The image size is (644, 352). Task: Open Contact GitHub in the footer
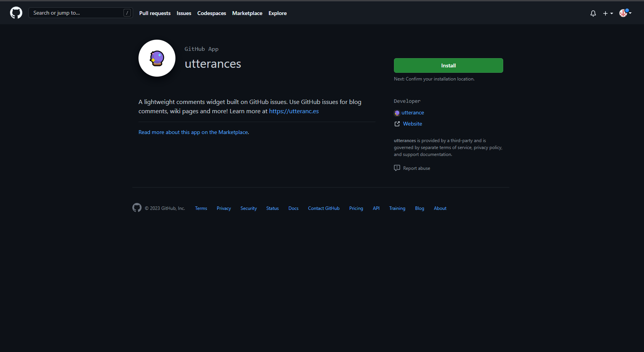pyautogui.click(x=324, y=208)
